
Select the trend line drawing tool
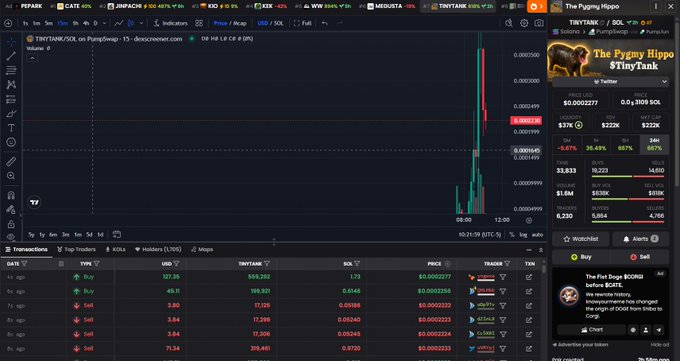coord(11,56)
